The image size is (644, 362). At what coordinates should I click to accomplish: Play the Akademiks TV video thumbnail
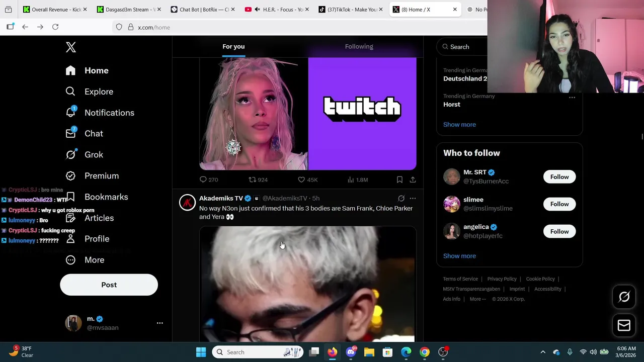[x=308, y=284]
